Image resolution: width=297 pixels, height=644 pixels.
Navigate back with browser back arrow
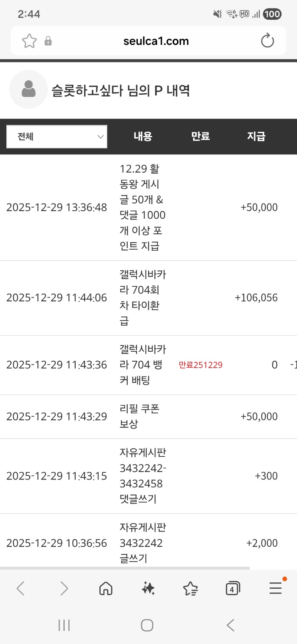21,588
